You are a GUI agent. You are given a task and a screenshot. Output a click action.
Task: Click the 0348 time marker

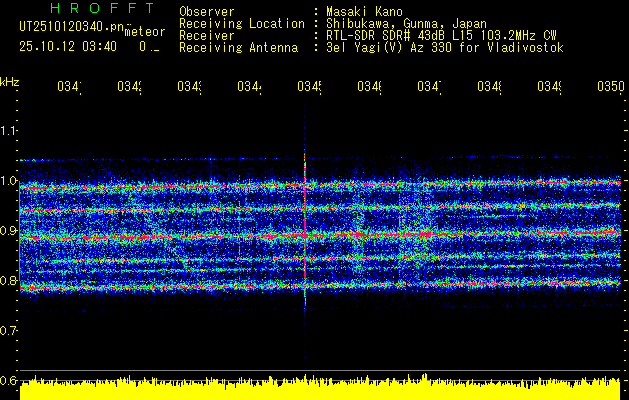point(489,87)
